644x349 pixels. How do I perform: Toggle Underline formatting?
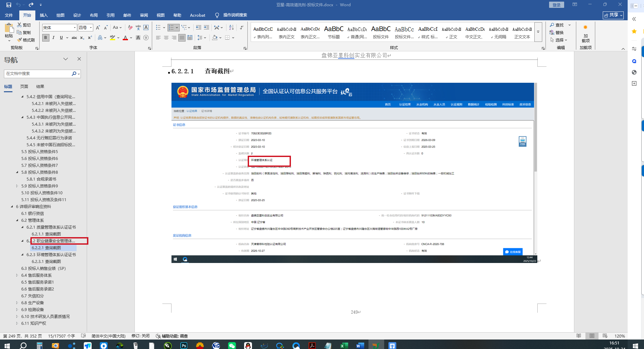pyautogui.click(x=61, y=38)
